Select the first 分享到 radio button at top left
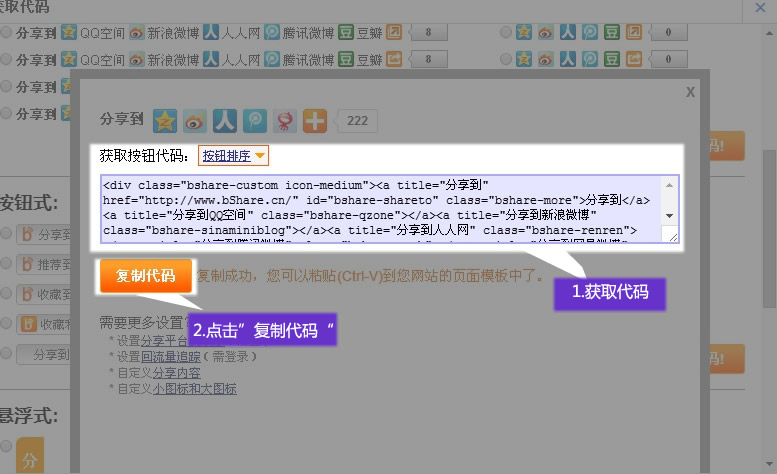Screen dimensions: 777x474 pos(7,32)
